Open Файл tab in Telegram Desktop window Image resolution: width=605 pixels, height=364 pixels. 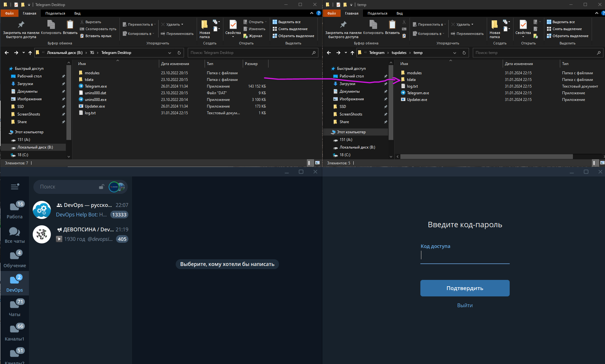(9, 13)
